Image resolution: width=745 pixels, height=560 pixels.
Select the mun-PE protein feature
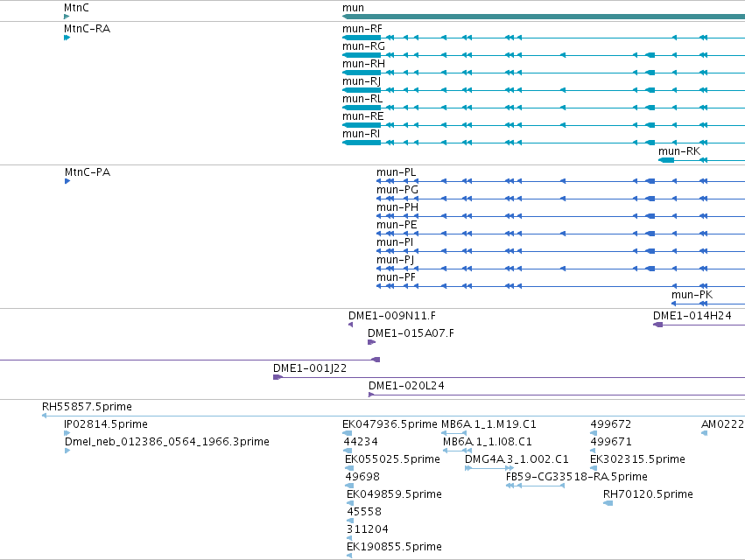coord(560,234)
